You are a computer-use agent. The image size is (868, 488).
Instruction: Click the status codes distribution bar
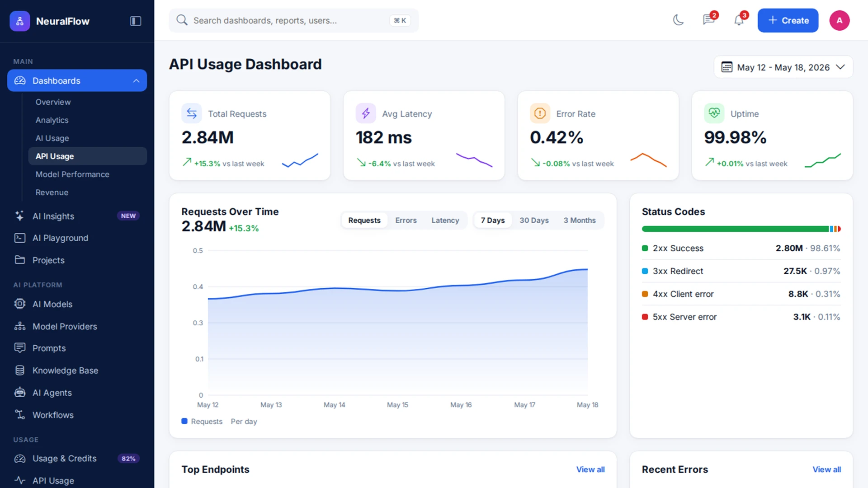(741, 229)
